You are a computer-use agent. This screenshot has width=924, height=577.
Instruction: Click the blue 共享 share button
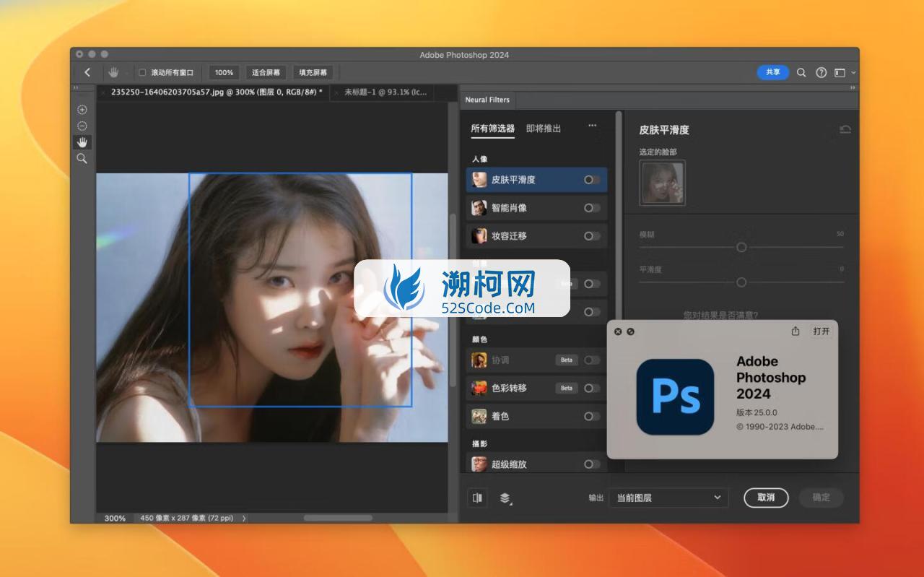(x=773, y=72)
